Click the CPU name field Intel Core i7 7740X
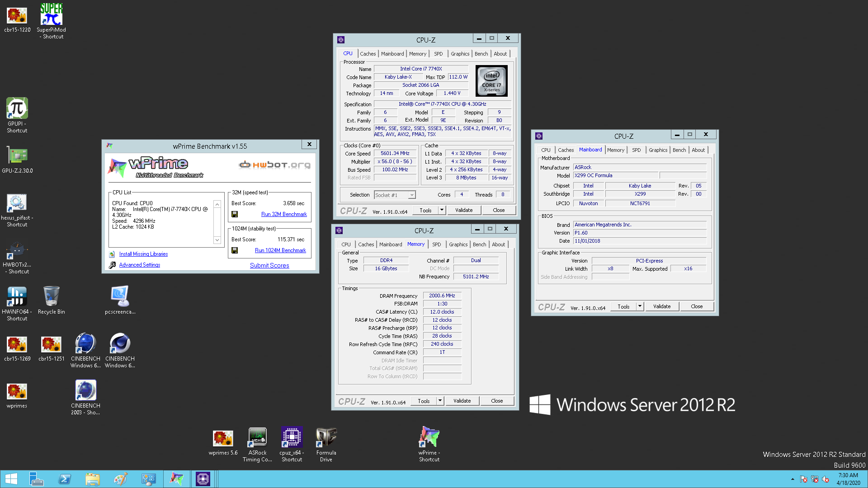This screenshot has width=868, height=488. [x=420, y=69]
